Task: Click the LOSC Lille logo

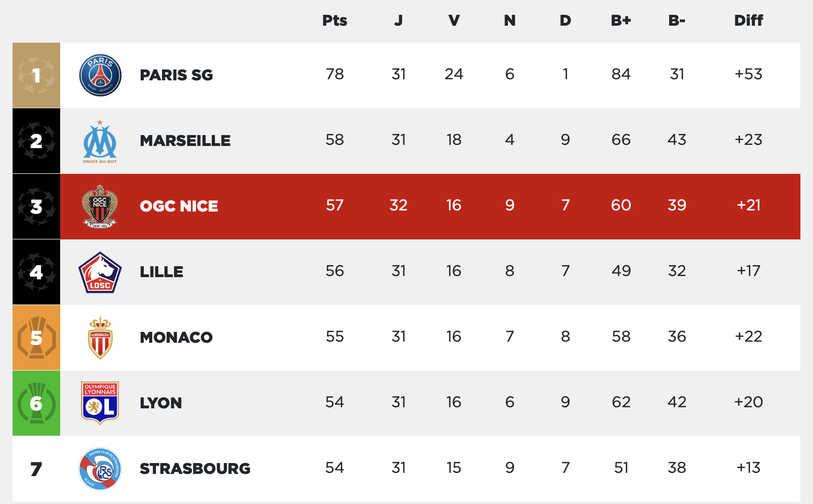Action: point(100,272)
